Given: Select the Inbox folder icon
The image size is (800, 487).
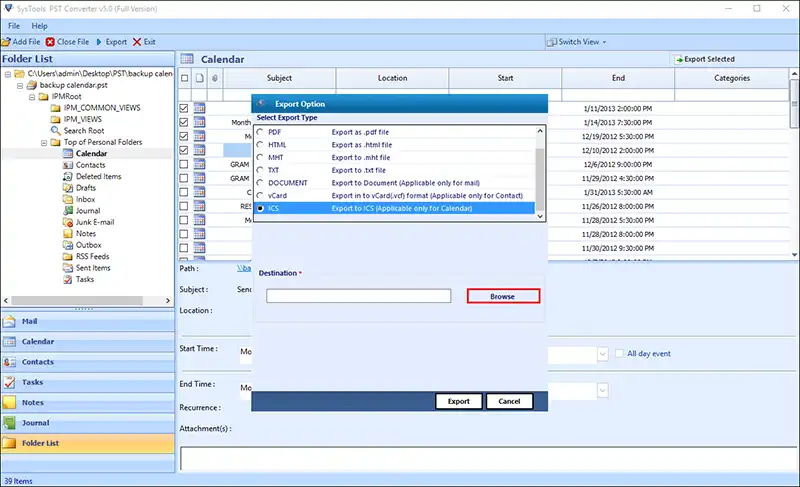Looking at the screenshot, I should (68, 199).
